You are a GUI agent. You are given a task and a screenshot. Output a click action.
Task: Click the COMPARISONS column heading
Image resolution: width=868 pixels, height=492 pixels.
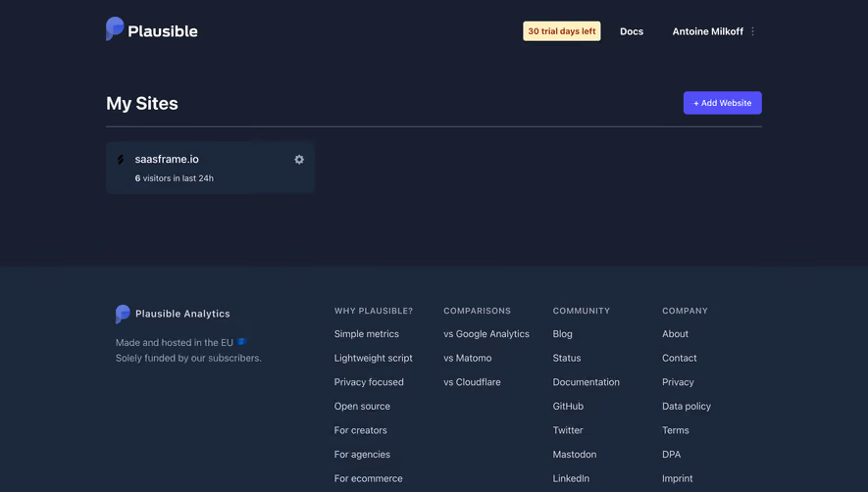[x=477, y=311]
